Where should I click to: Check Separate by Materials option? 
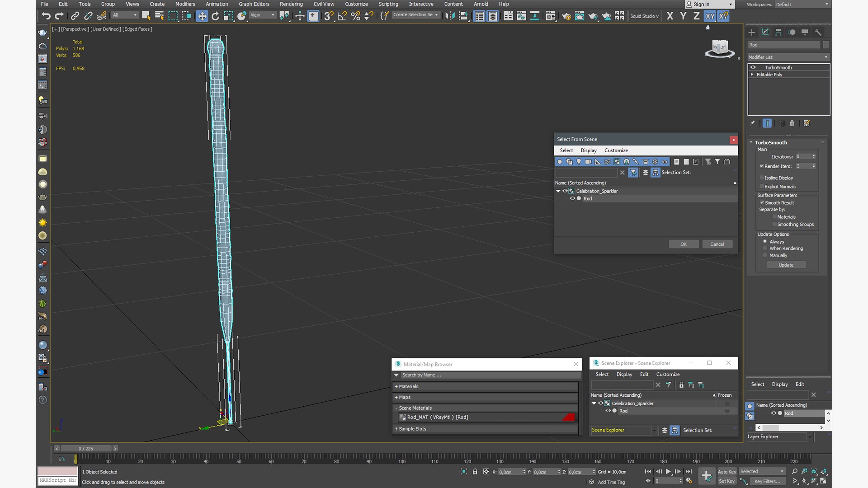(774, 217)
